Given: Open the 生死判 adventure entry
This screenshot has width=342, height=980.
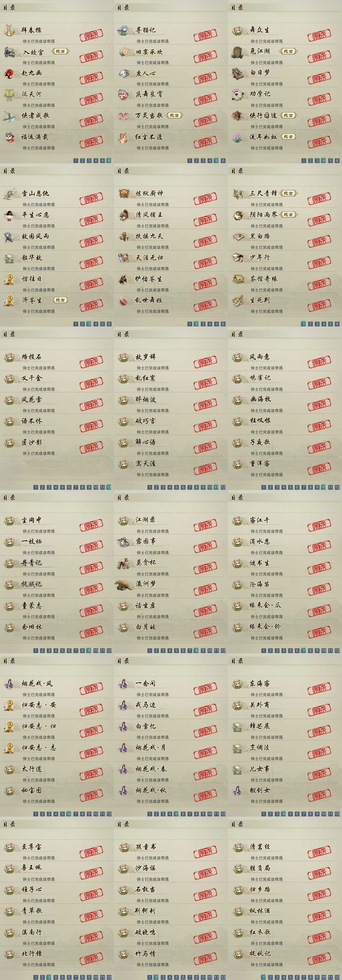Looking at the screenshot, I should coord(285,304).
